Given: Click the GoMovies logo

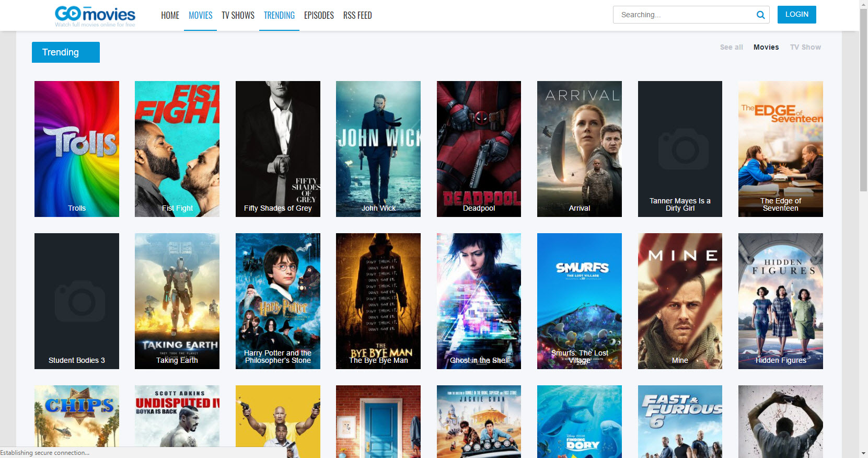Looking at the screenshot, I should tap(95, 16).
